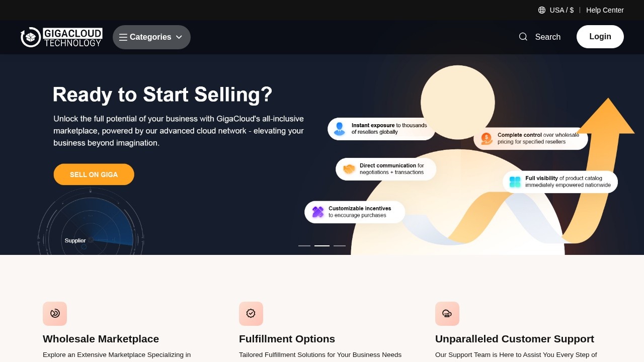Click the Search text field
Image resolution: width=644 pixels, height=362 pixels.
(547, 37)
